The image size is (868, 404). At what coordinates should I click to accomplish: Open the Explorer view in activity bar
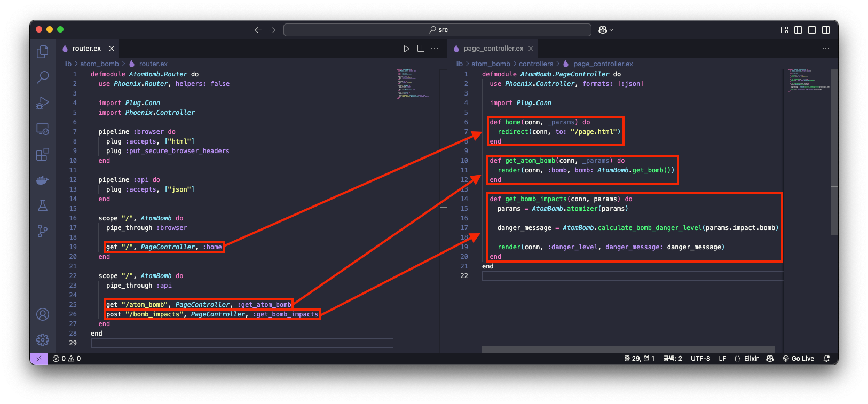tap(43, 52)
